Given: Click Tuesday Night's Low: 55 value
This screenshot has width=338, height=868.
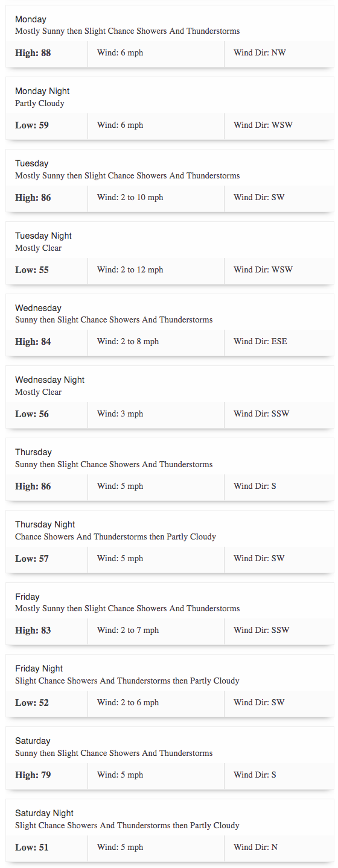Looking at the screenshot, I should 32,270.
